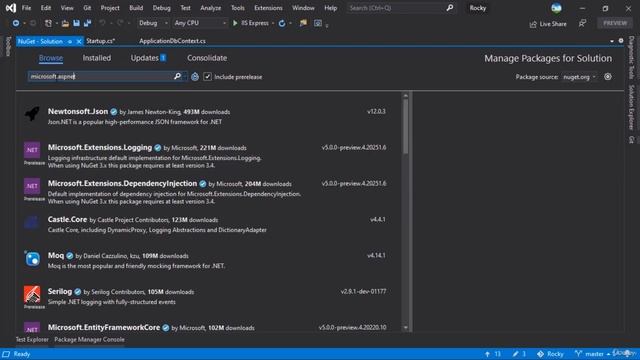Viewport: 640px width, 360px height.
Task: Click the Redo toolbar icon
Action: [120, 23]
